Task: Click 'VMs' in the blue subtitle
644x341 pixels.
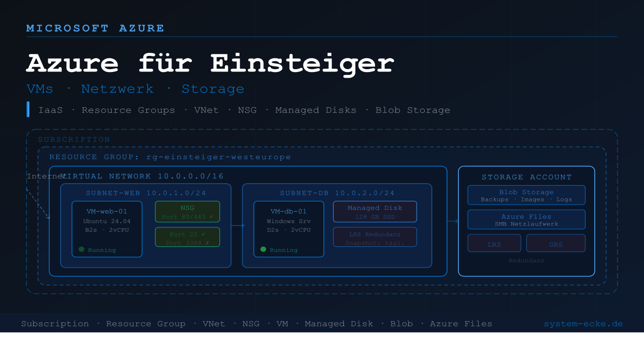Action: click(x=40, y=89)
